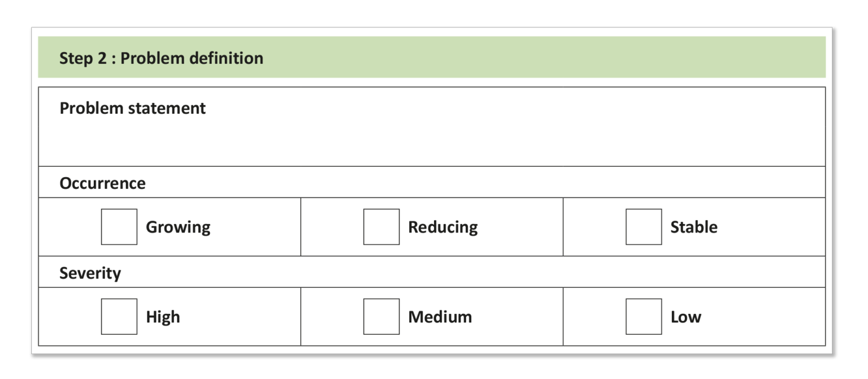Viewport: 868px width, 379px height.
Task: Click the blank space of the Occurrence row
Action: tap(485, 183)
